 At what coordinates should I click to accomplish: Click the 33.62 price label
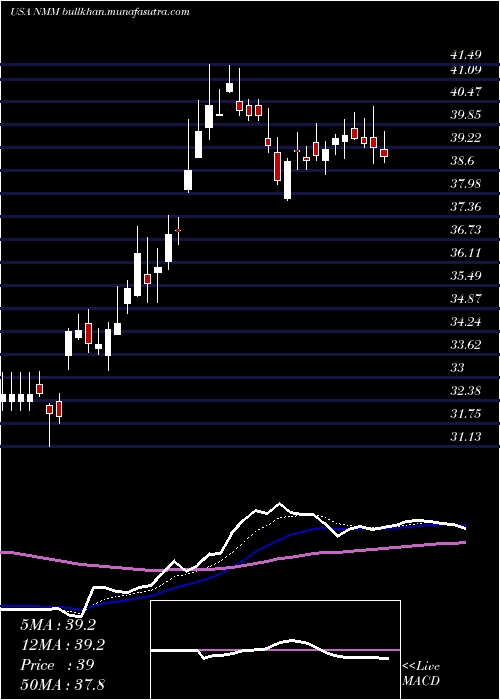[x=466, y=345]
